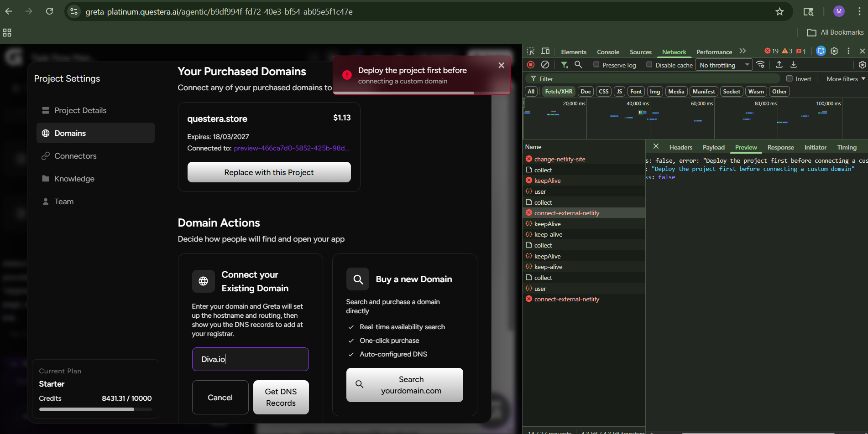The height and width of the screenshot is (434, 868).
Task: Open network conditions wifi icon
Action: (x=760, y=65)
